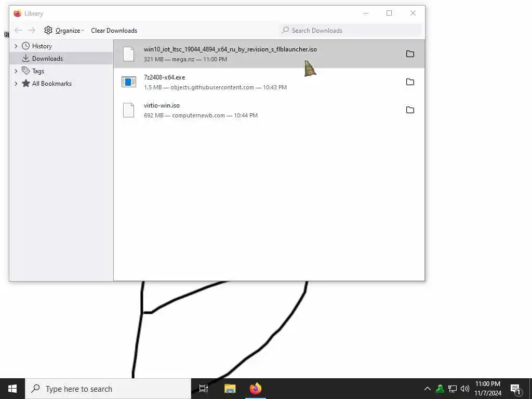The image size is (532, 399).
Task: Open the notification center
Action: (516, 389)
